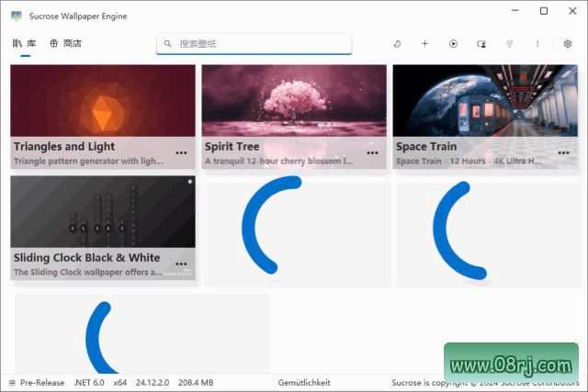
Task: Maximize the Sucrose Wallpaper Engine window
Action: 544,11
